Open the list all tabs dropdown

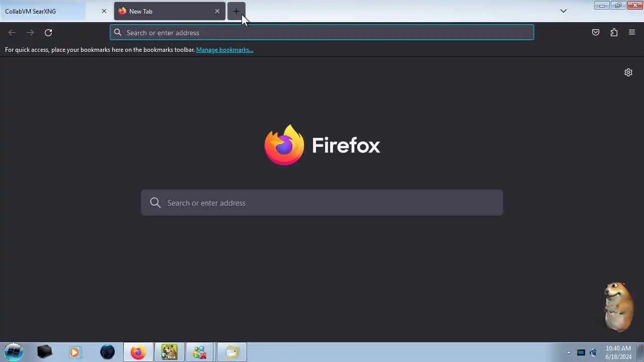(x=563, y=11)
